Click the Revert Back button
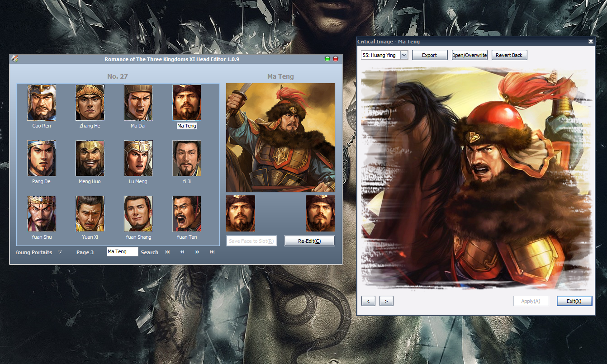The width and height of the screenshot is (607, 364). point(509,55)
